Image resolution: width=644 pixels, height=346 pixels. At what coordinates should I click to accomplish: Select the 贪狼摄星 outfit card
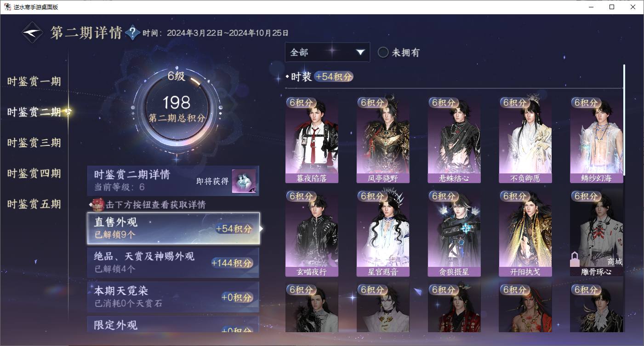(454, 233)
